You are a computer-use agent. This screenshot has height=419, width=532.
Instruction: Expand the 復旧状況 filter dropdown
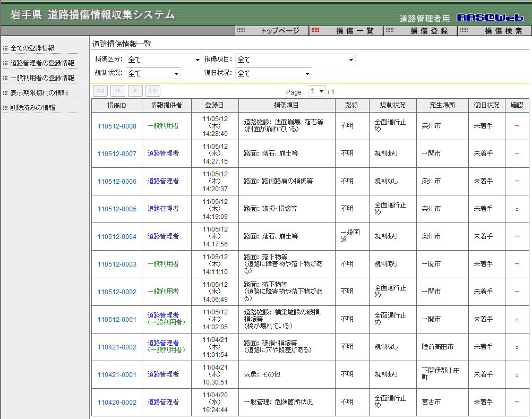point(273,73)
